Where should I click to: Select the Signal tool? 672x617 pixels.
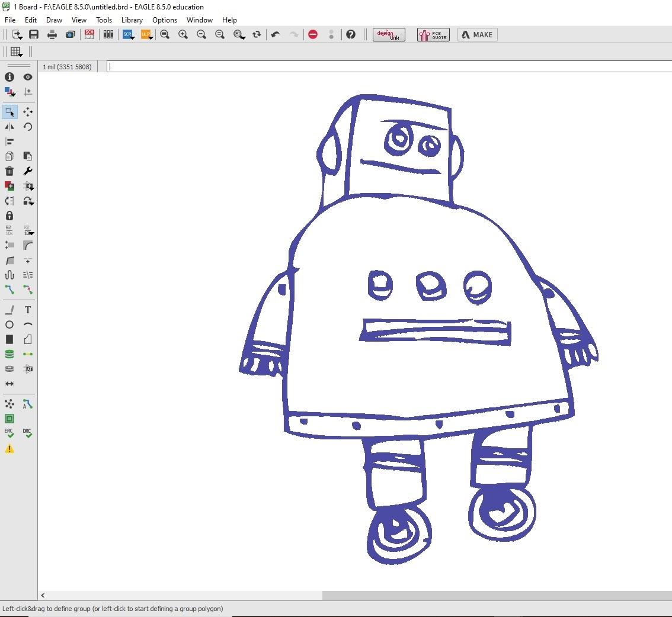28,354
